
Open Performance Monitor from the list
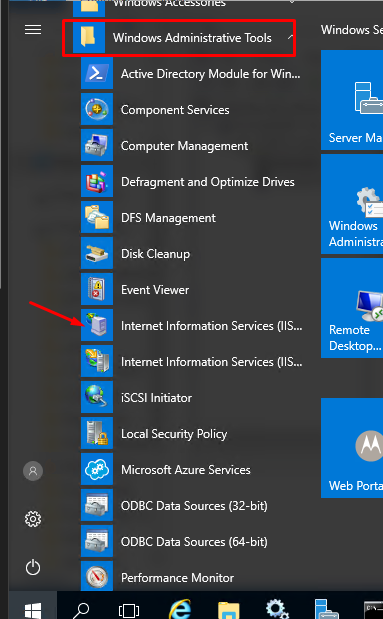[x=192, y=576]
